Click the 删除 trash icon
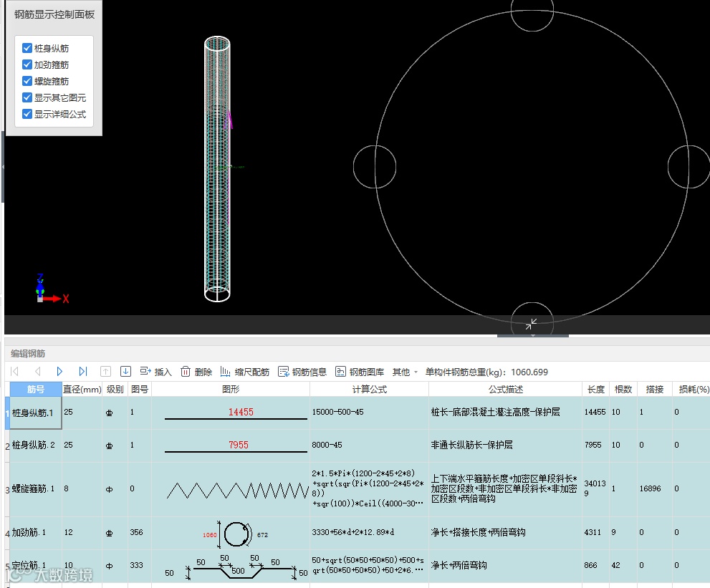 click(x=185, y=372)
